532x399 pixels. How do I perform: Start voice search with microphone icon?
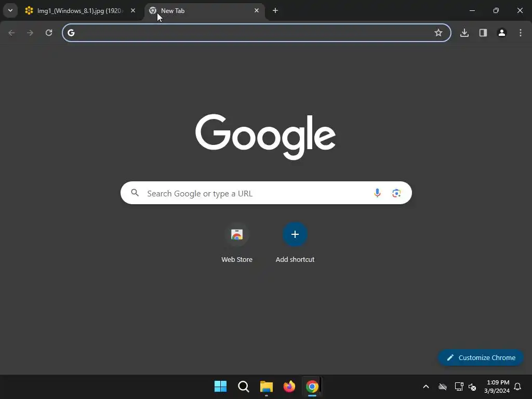point(377,193)
